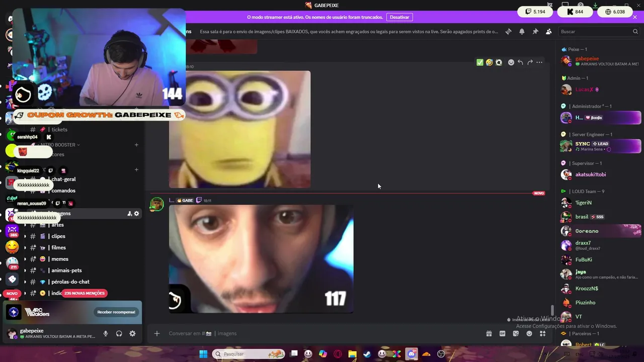
Task: Open notification settings bell icon
Action: click(x=522, y=31)
